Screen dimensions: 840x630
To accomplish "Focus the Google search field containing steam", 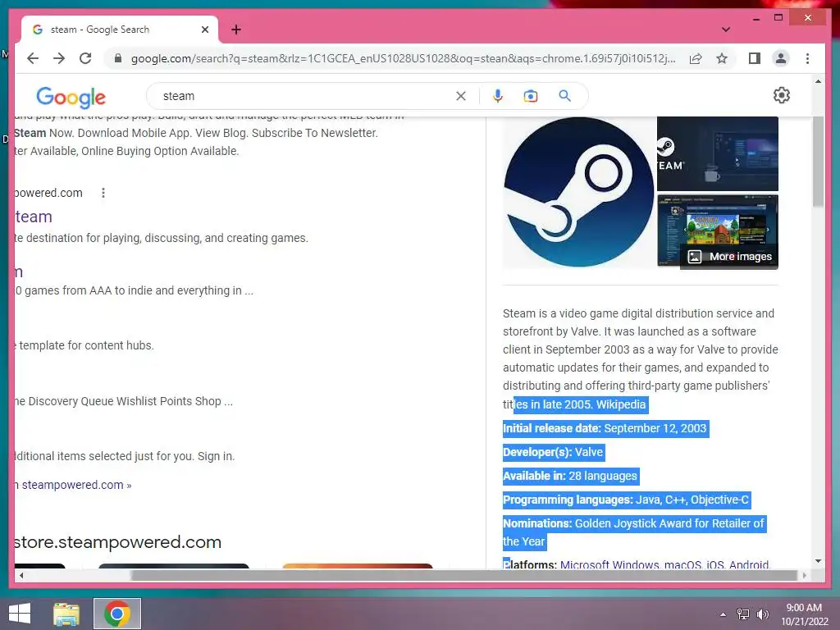I will (305, 96).
